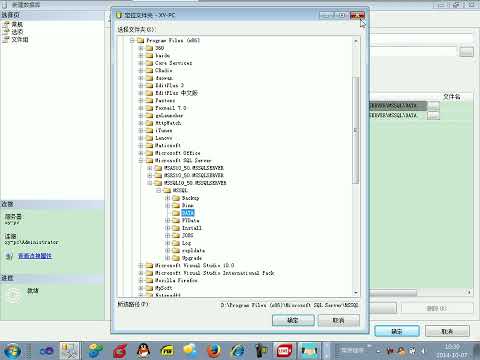Click 取消 in the folder dialog

click(338, 320)
